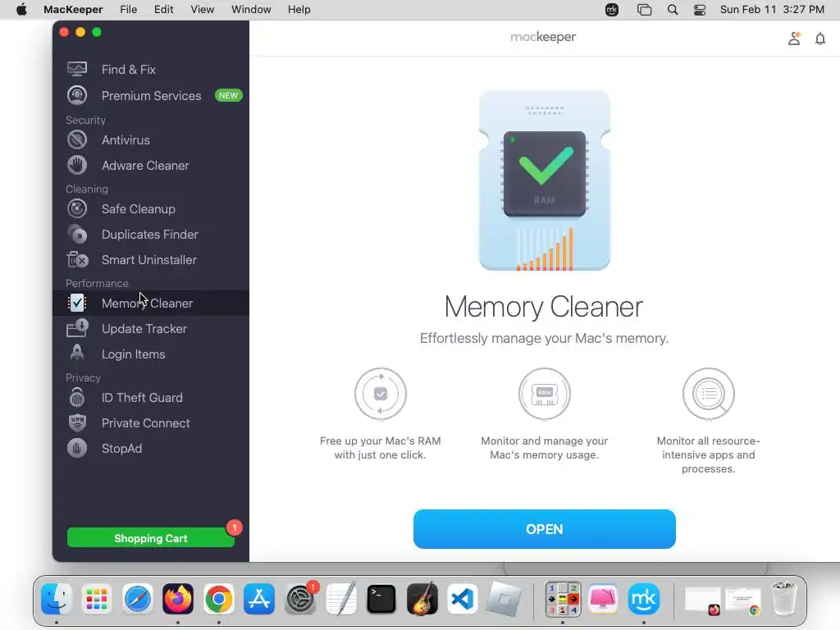Click the blue OPEN button
The image size is (840, 630).
point(545,529)
